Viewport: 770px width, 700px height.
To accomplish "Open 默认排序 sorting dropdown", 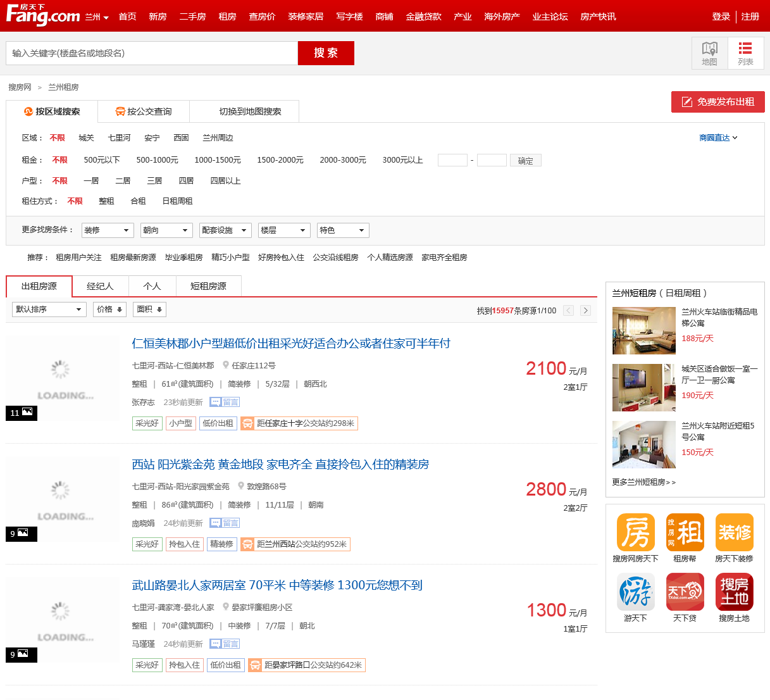I will pyautogui.click(x=49, y=309).
